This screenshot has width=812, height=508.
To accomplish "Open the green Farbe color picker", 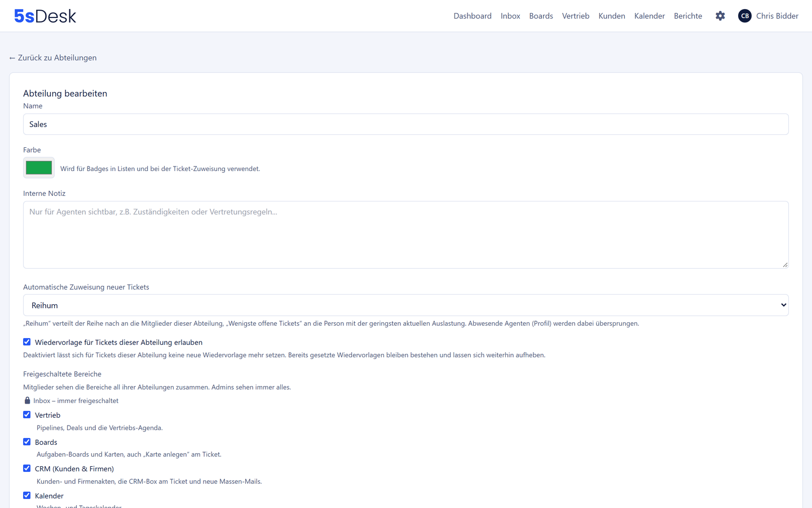I will 39,168.
